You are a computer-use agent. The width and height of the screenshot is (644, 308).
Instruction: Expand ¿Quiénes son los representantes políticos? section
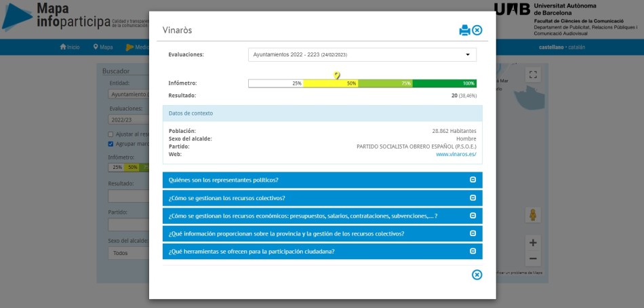click(x=322, y=180)
